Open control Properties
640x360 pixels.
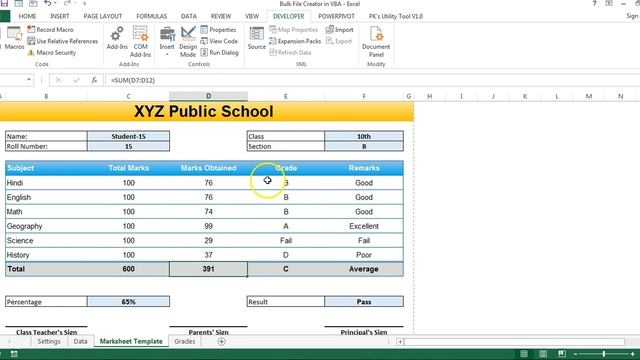tap(218, 29)
